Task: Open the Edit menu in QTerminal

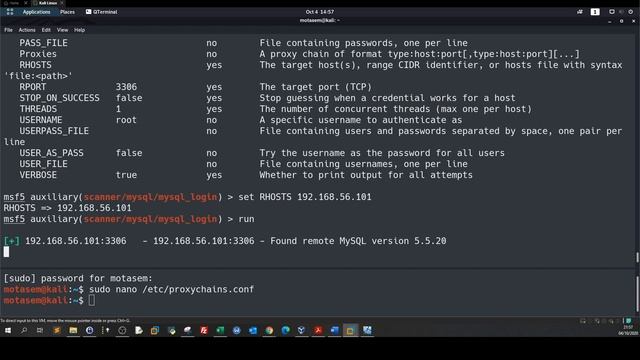Action: pos(46,30)
